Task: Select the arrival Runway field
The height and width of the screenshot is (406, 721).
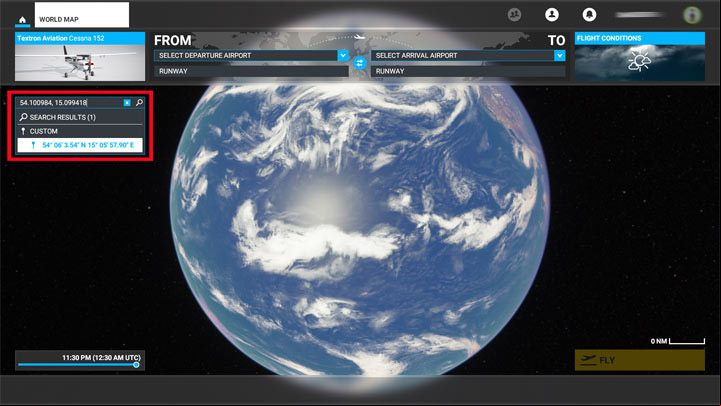Action: pyautogui.click(x=468, y=71)
